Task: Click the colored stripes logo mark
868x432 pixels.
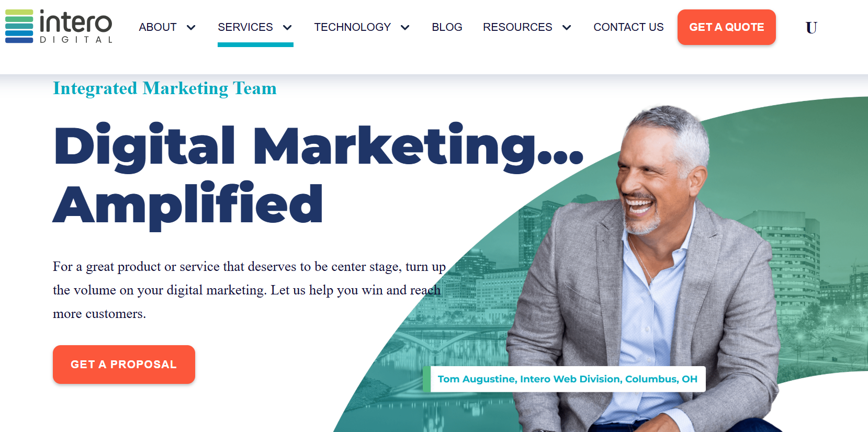Action: [x=19, y=26]
